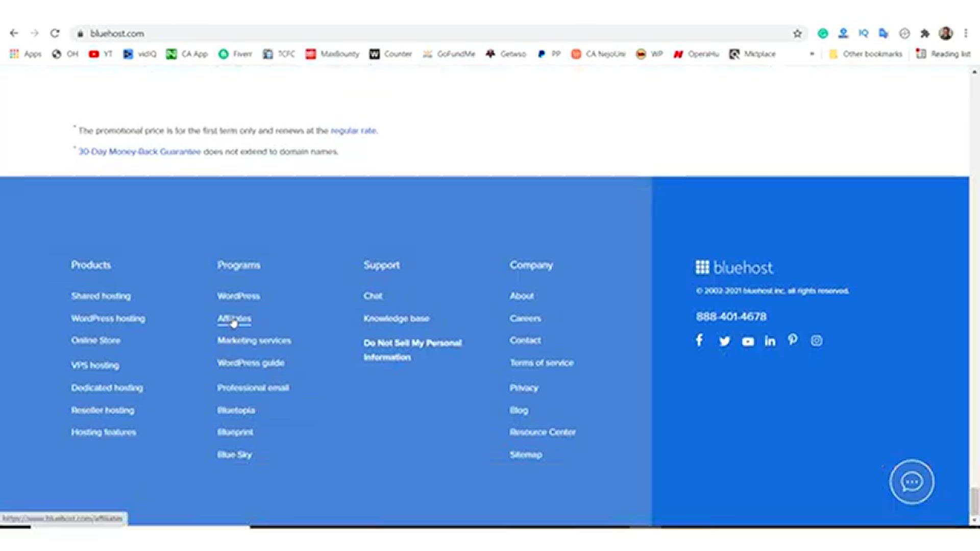The image size is (980, 551).
Task: Click the 888-401-4678 phone number
Action: [x=731, y=317]
